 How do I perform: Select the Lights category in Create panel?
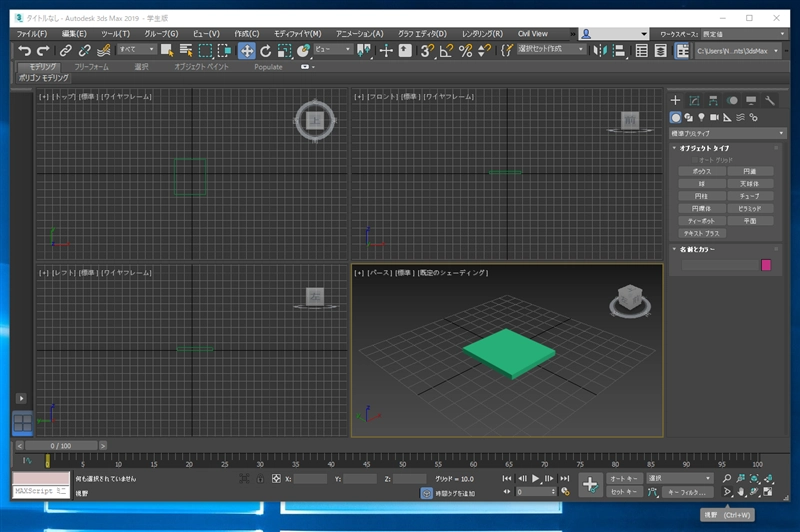coord(702,117)
